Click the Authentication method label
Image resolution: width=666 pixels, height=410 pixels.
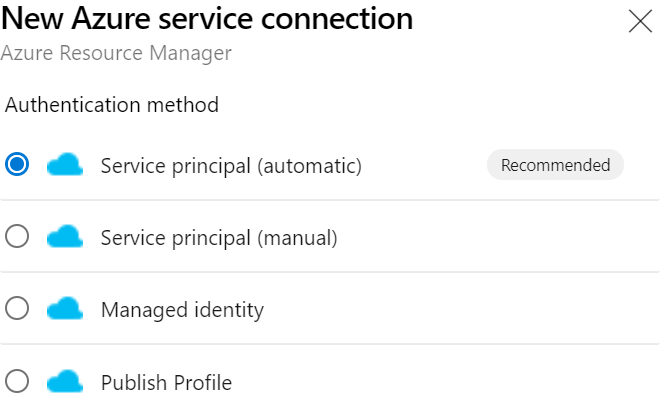pyautogui.click(x=112, y=104)
